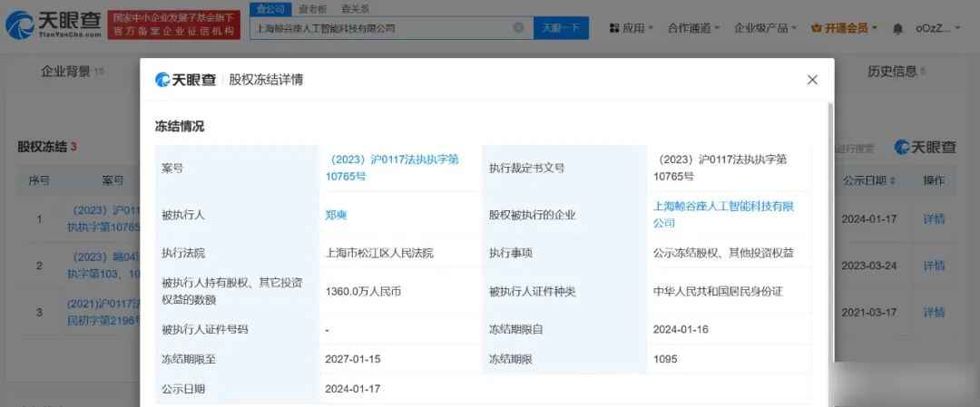
Task: Open the 上海鲸谷座人工智能科技有限公司 company link in the dialog
Action: point(723,214)
